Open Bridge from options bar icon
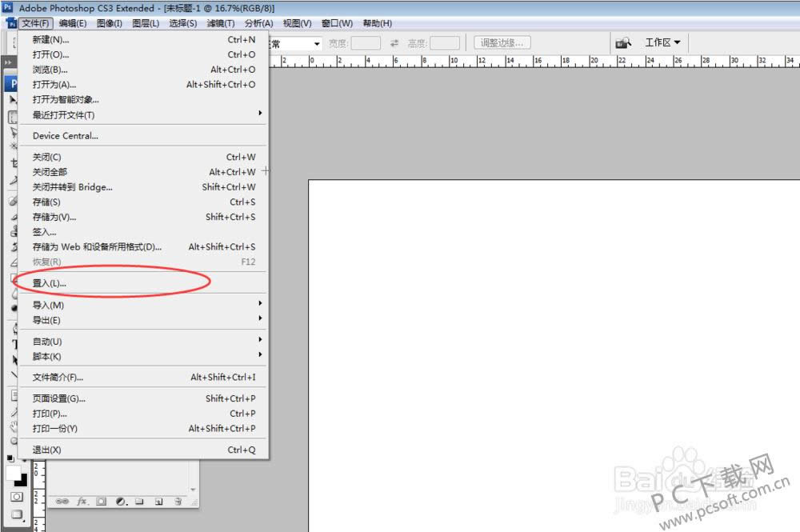This screenshot has height=532, width=800. pyautogui.click(x=622, y=42)
